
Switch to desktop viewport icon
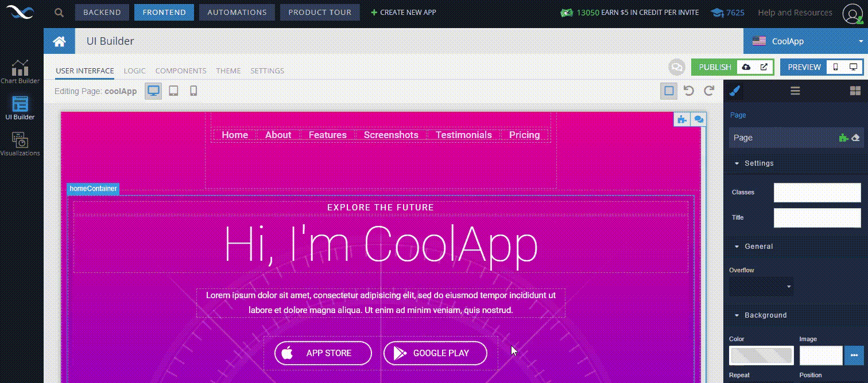pos(153,91)
